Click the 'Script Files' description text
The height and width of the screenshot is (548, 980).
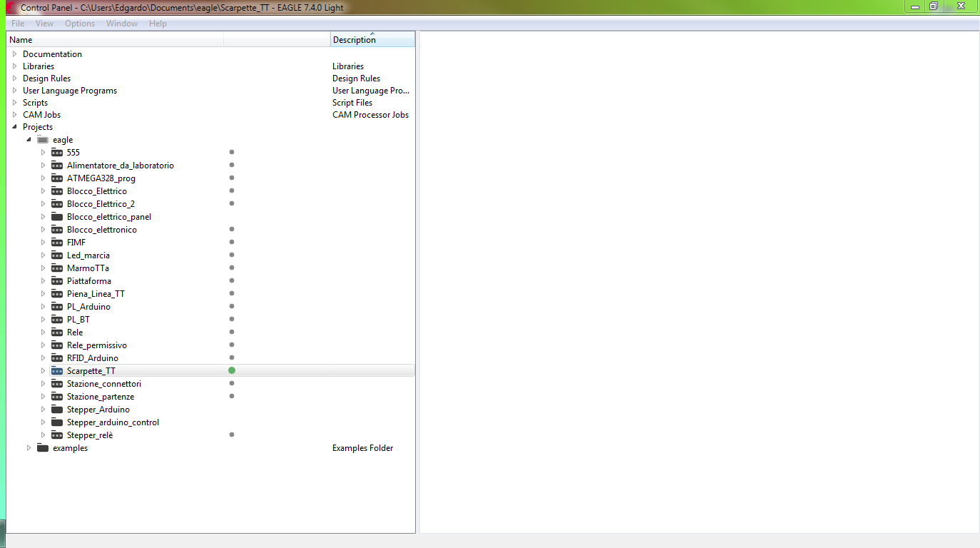click(x=352, y=103)
